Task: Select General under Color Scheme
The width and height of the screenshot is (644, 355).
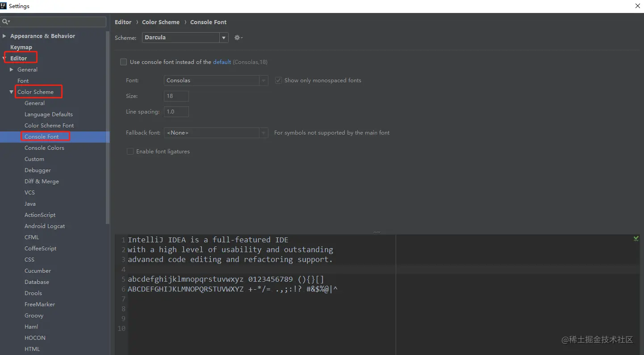Action: coord(35,103)
